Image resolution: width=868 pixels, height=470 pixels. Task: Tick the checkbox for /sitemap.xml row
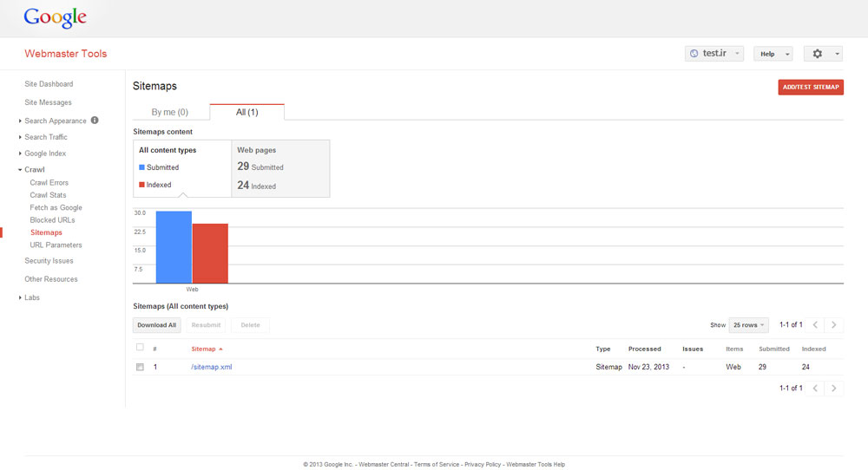[x=140, y=367]
